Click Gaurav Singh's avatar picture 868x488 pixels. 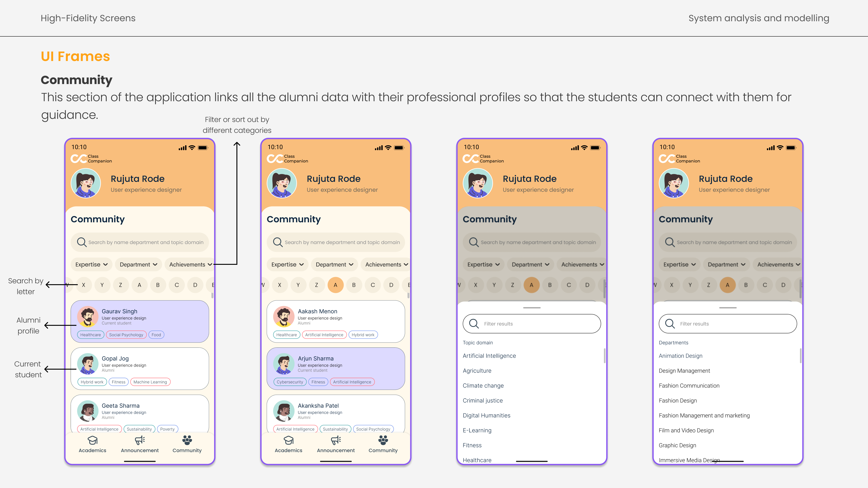pyautogui.click(x=88, y=317)
